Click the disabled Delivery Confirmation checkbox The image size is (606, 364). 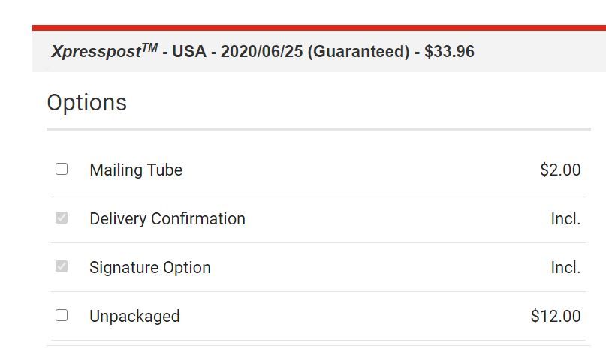62,218
